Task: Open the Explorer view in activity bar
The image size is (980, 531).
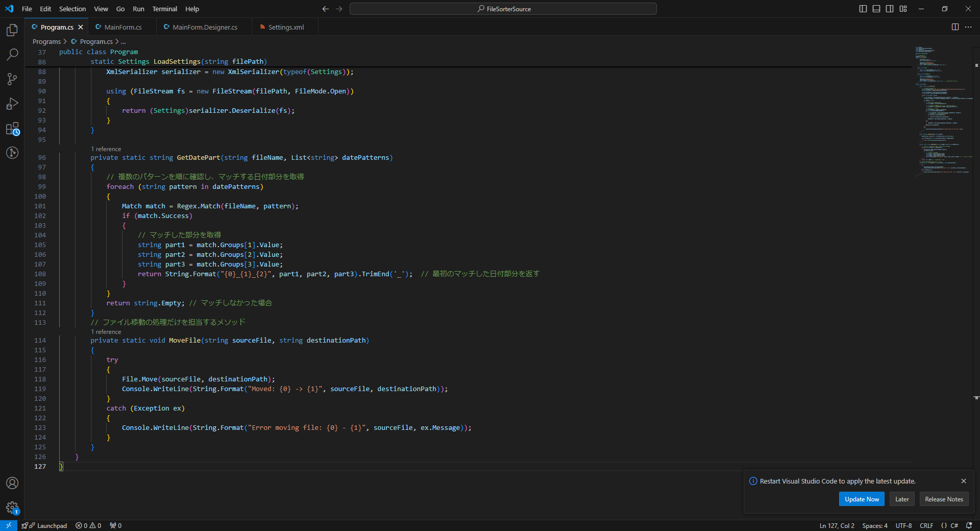Action: (x=12, y=30)
